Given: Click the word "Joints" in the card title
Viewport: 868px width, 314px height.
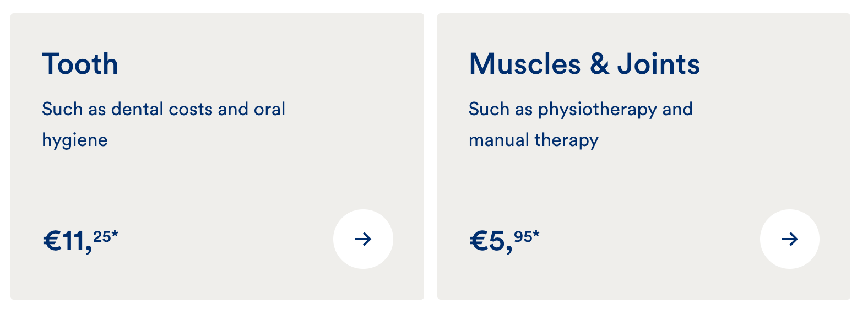Looking at the screenshot, I should pyautogui.click(x=658, y=64).
